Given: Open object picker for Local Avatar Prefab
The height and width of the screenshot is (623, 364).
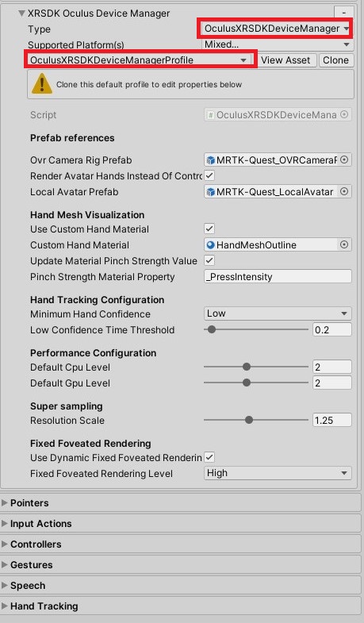Looking at the screenshot, I should (344, 191).
